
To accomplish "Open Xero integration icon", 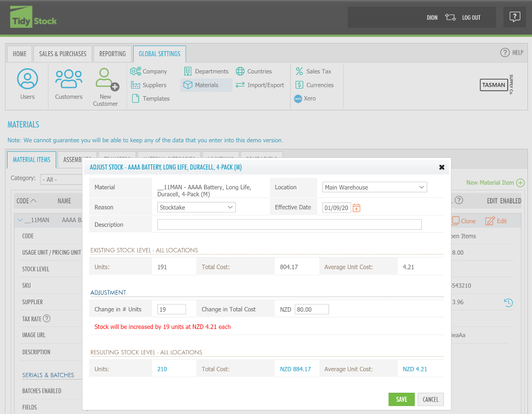I will tap(299, 99).
